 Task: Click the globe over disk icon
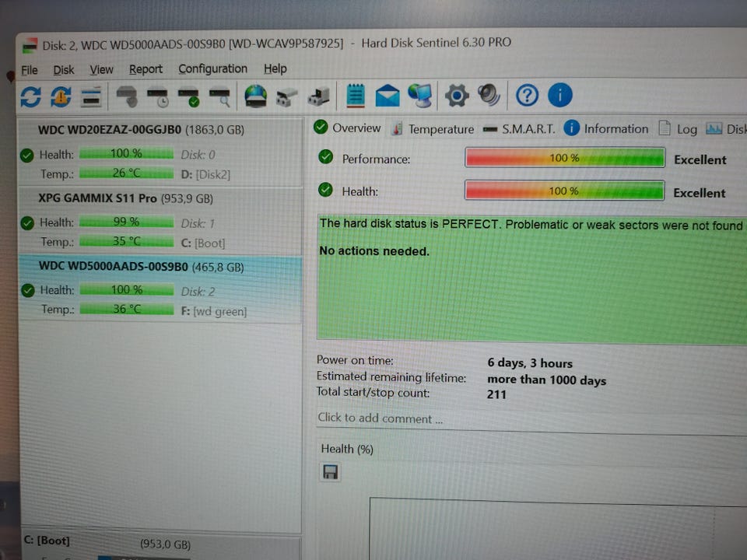[256, 96]
